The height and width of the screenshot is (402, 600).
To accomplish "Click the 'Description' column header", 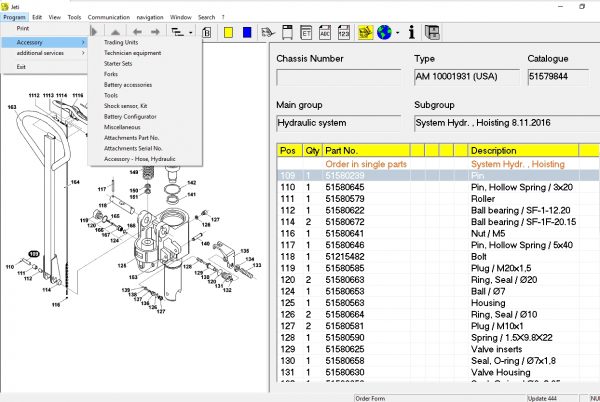I will [x=523, y=151].
